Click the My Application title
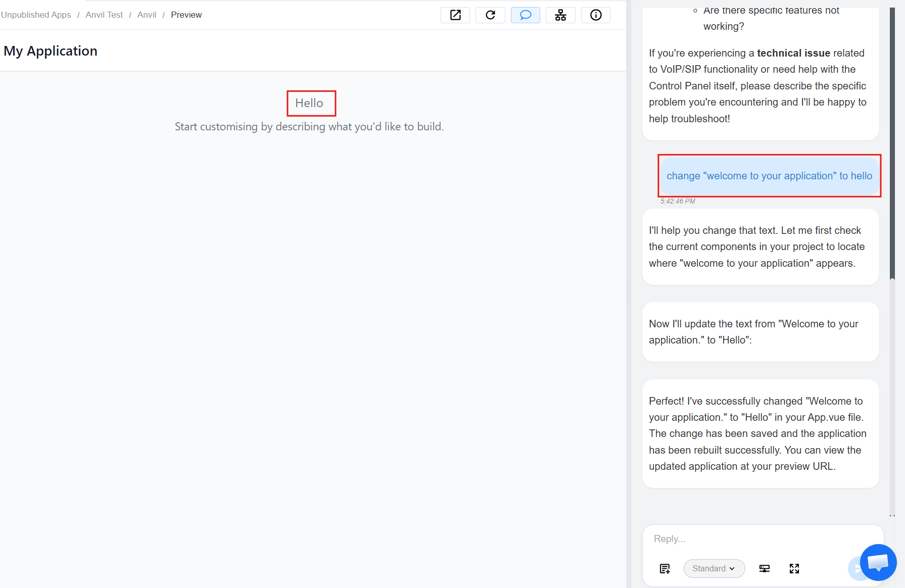905x588 pixels. click(51, 51)
